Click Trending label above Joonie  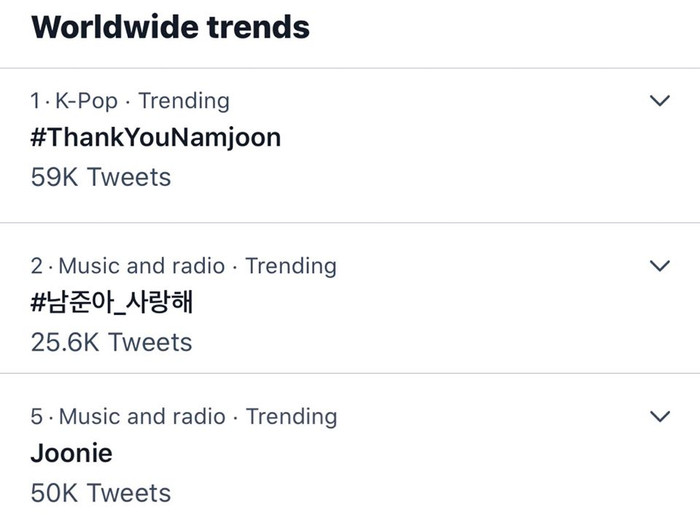[292, 417]
